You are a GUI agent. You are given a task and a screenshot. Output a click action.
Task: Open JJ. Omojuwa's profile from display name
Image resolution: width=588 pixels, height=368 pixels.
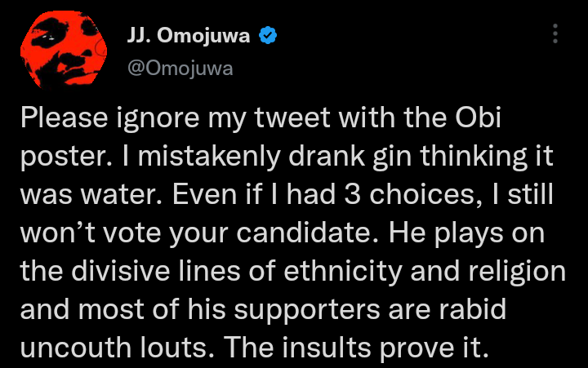pos(189,34)
